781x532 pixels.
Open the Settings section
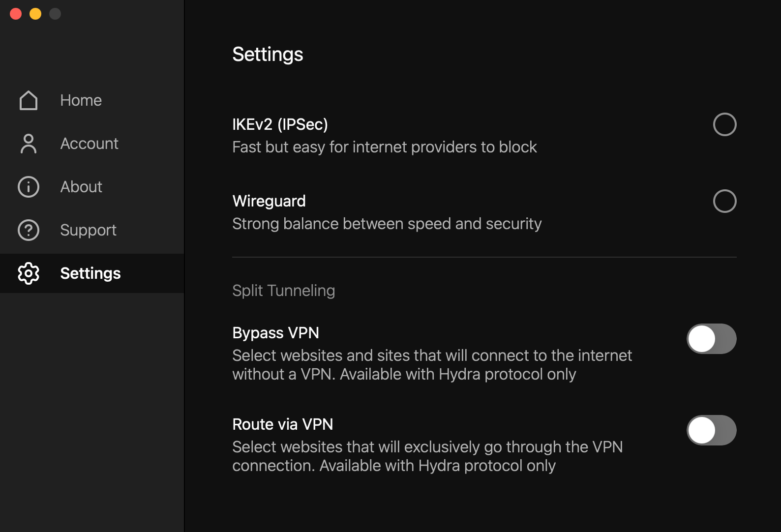pyautogui.click(x=90, y=273)
